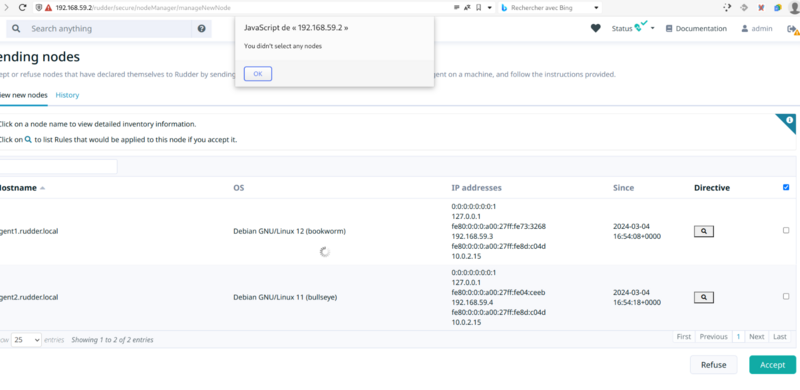
Task: Select the View new nodes tab
Action: [x=23, y=95]
